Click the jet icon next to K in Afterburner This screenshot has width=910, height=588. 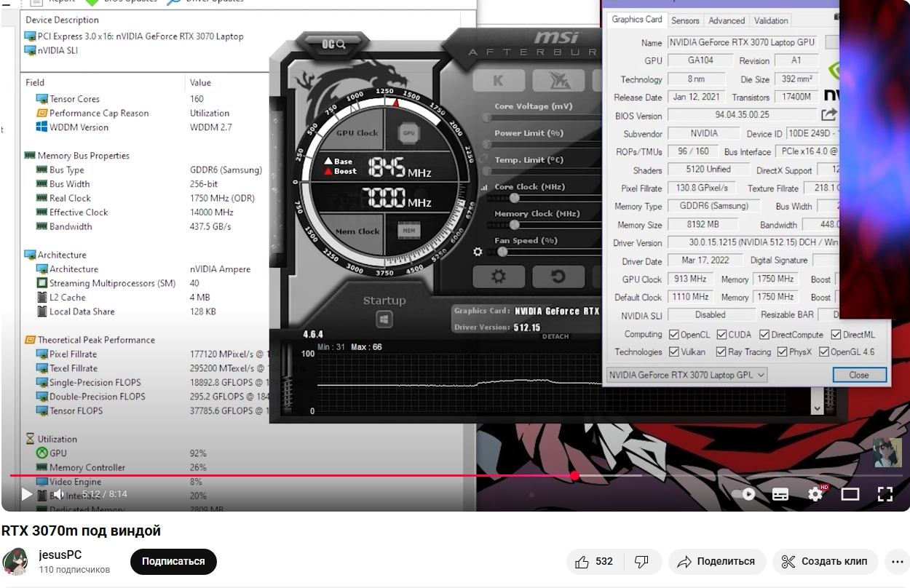click(558, 81)
